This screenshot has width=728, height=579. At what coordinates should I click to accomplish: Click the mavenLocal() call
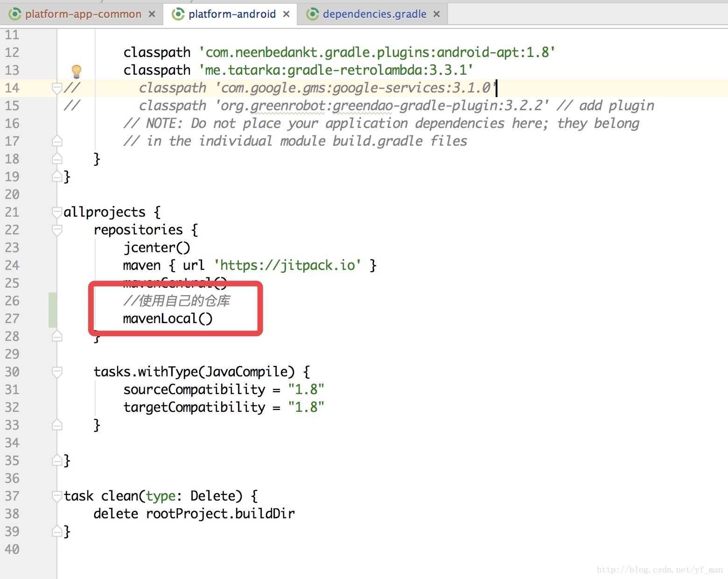coord(168,318)
